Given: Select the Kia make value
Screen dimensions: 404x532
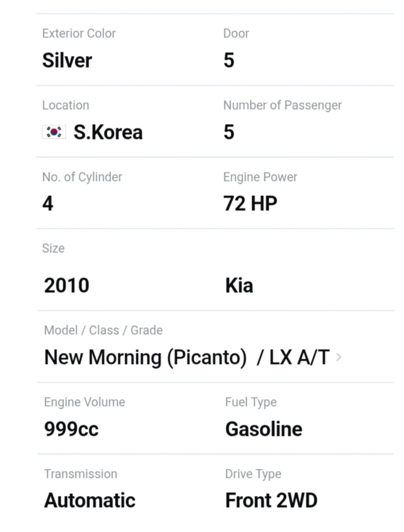Looking at the screenshot, I should [x=239, y=285].
